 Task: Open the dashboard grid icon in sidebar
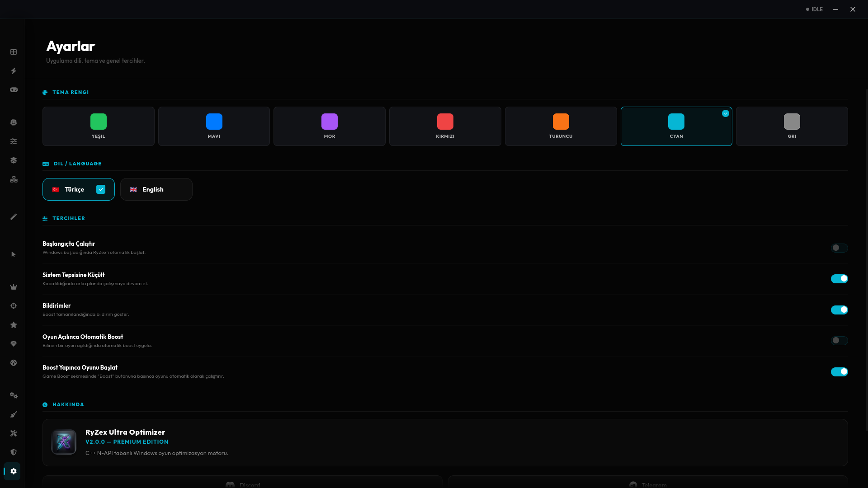pyautogui.click(x=14, y=52)
